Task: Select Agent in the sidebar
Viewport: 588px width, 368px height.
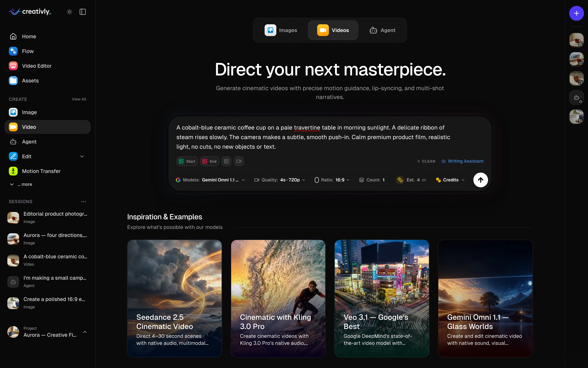Action: coord(47,142)
